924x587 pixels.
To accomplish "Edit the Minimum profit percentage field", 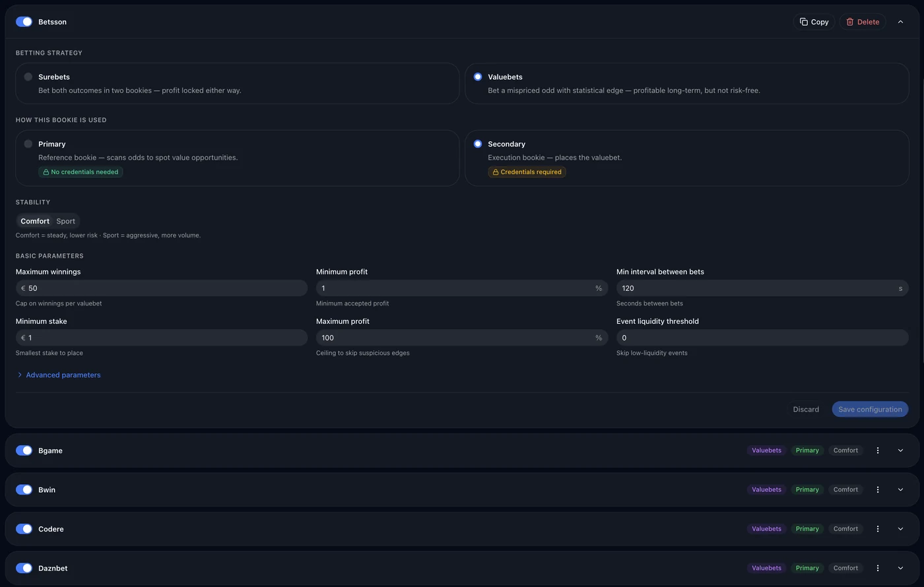I will click(x=462, y=288).
